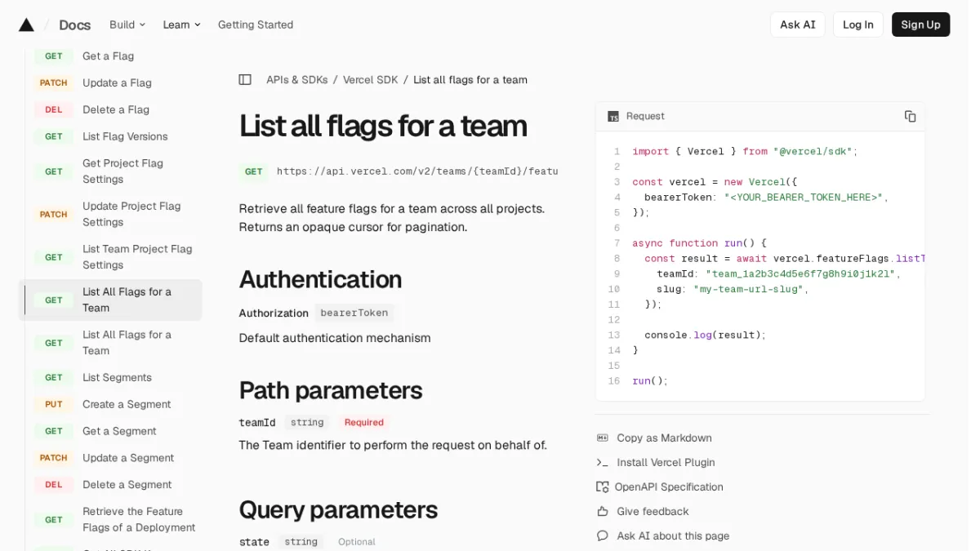Open the Learn dropdown menu

click(181, 24)
